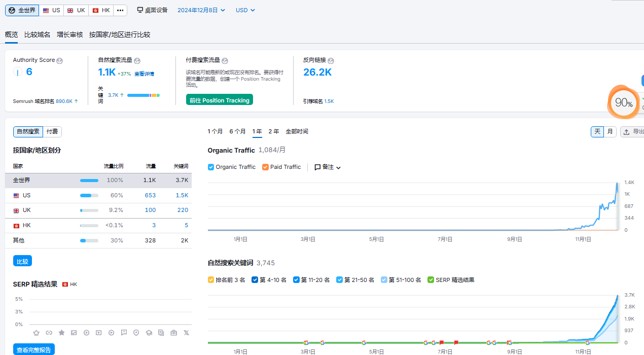Open the 查看详情 link

pos(144,74)
